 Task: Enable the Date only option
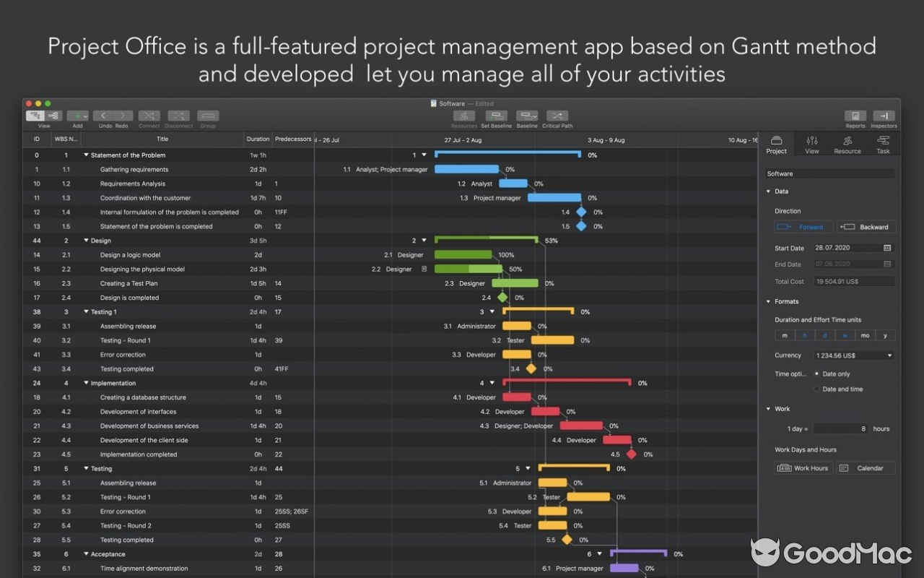coord(816,374)
